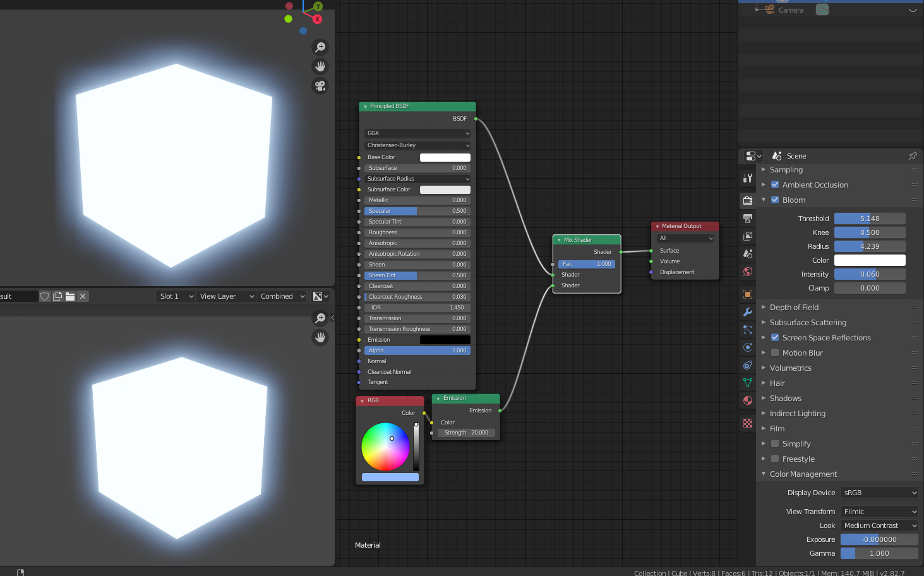
Task: Open the View Transform dropdown
Action: tap(878, 512)
